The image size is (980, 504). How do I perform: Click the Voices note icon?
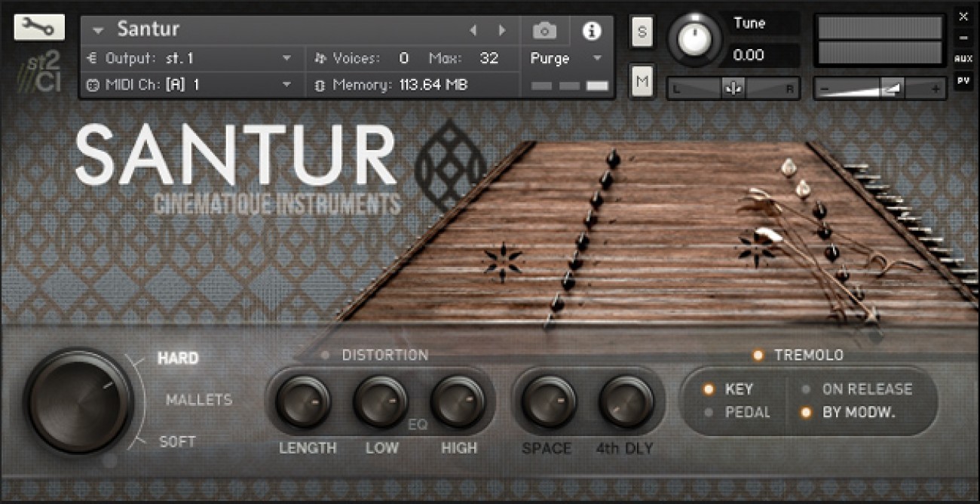point(320,58)
